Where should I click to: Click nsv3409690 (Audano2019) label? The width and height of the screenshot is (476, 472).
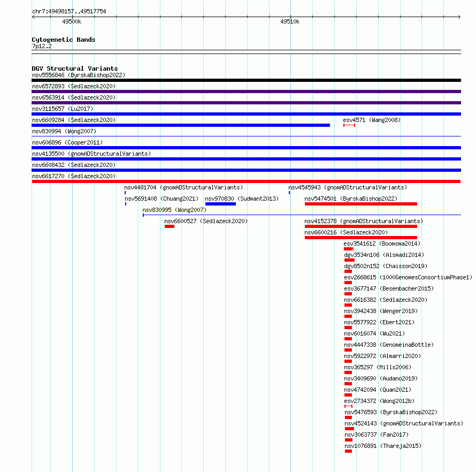[x=381, y=378]
